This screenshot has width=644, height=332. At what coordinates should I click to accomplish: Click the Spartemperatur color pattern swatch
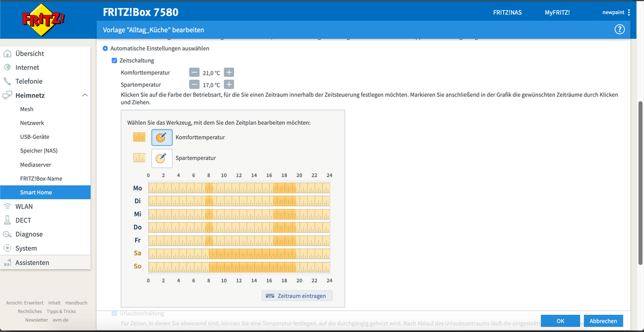tap(139, 158)
